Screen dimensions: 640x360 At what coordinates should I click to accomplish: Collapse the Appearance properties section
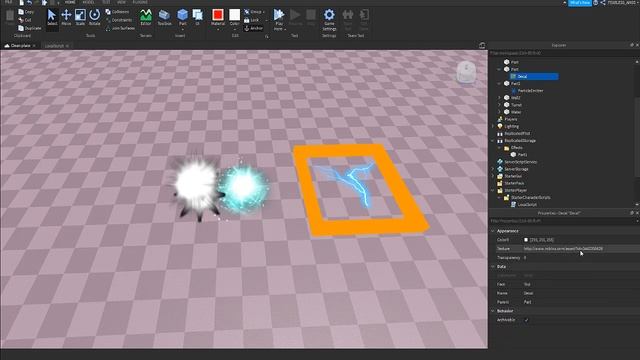pos(493,231)
